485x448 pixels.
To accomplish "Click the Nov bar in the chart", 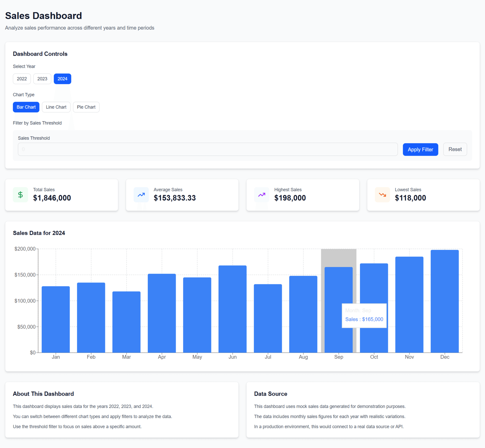I will [x=409, y=305].
